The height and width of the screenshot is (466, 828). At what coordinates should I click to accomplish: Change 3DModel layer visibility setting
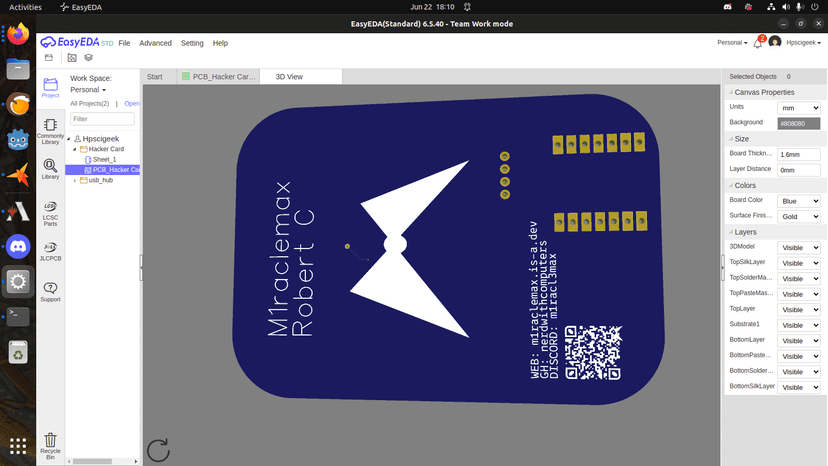pos(800,247)
